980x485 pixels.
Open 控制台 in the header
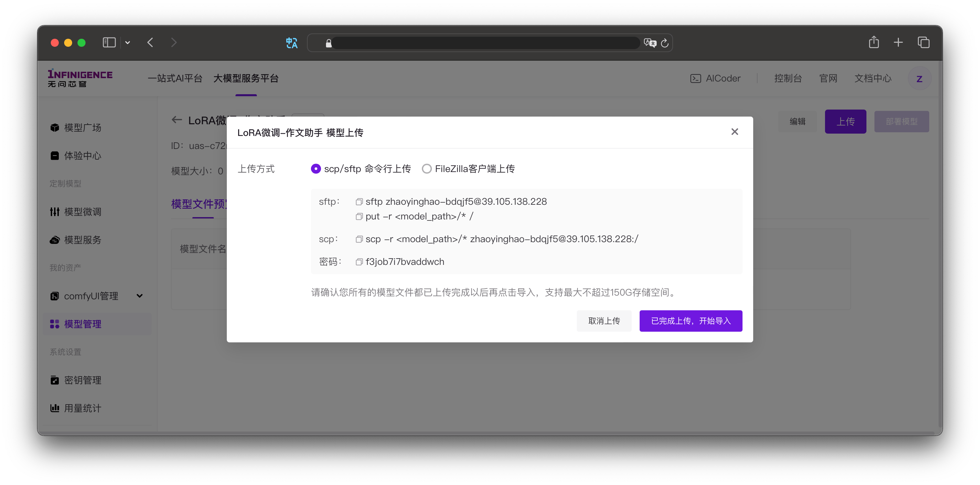[788, 78]
